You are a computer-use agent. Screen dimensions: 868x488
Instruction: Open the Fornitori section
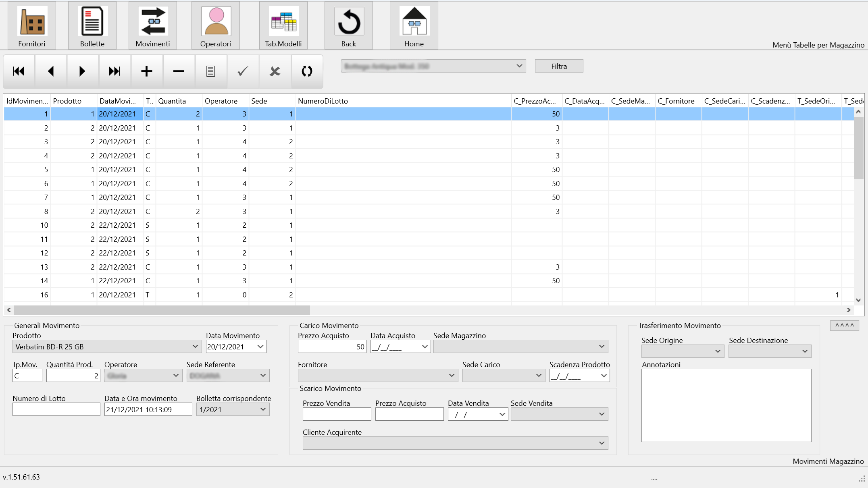32,25
